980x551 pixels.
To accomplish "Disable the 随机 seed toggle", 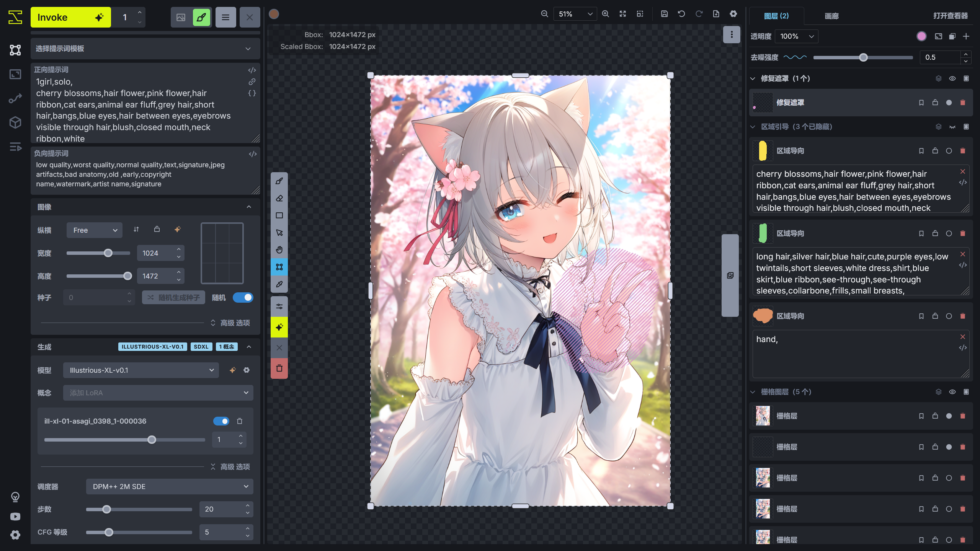I will [x=243, y=297].
